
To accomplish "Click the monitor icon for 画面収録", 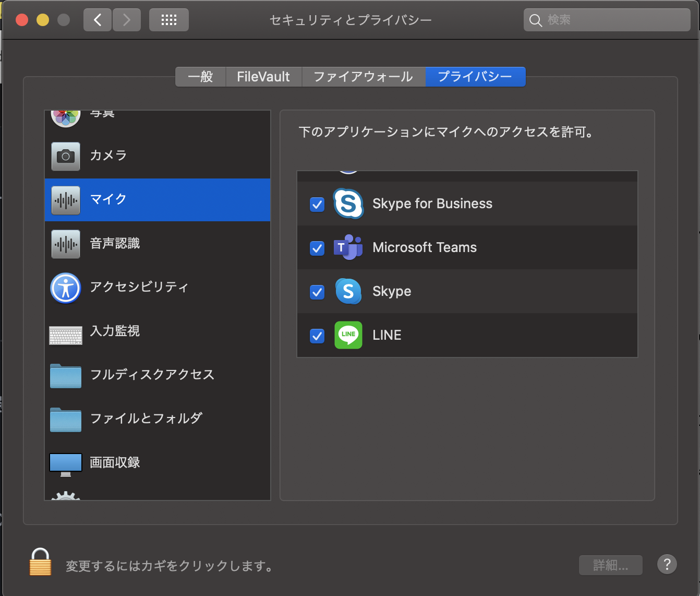I will click(x=66, y=464).
